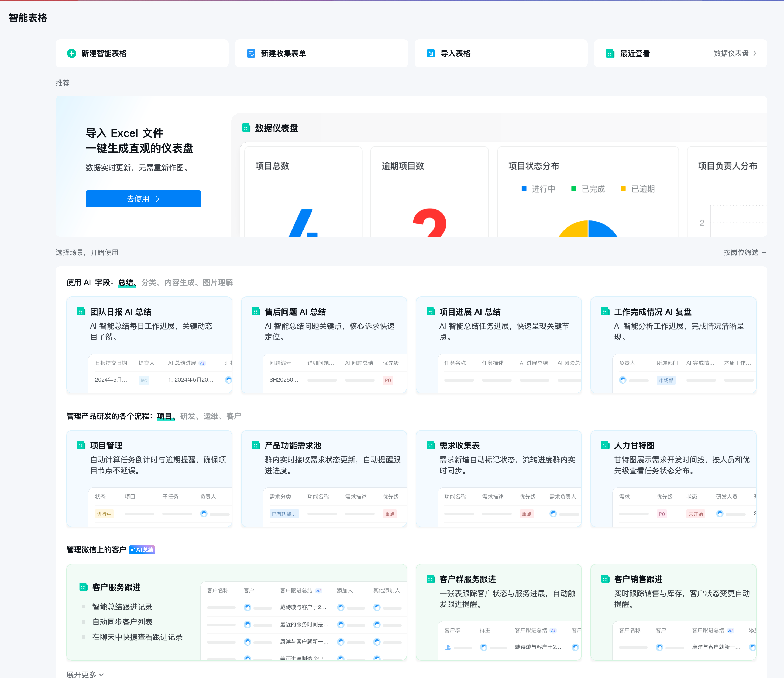
Task: Click the green table icon beside 数据仪表盘
Action: [x=246, y=128]
